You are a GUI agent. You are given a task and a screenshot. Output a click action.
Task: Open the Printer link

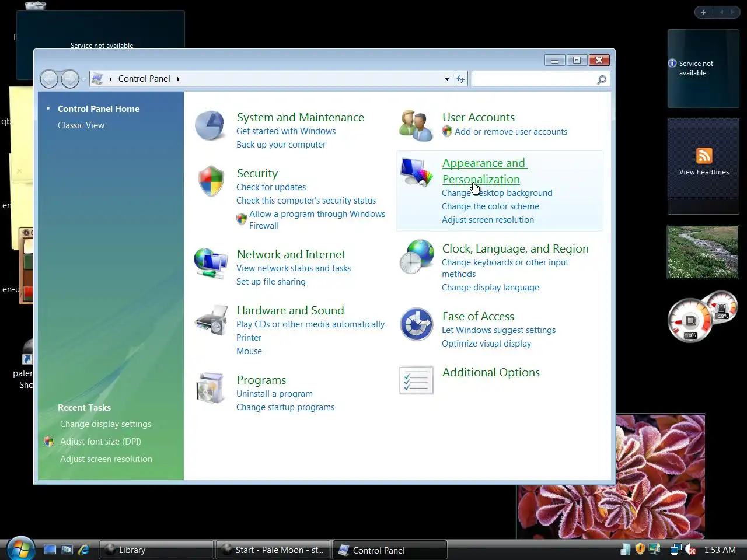249,338
